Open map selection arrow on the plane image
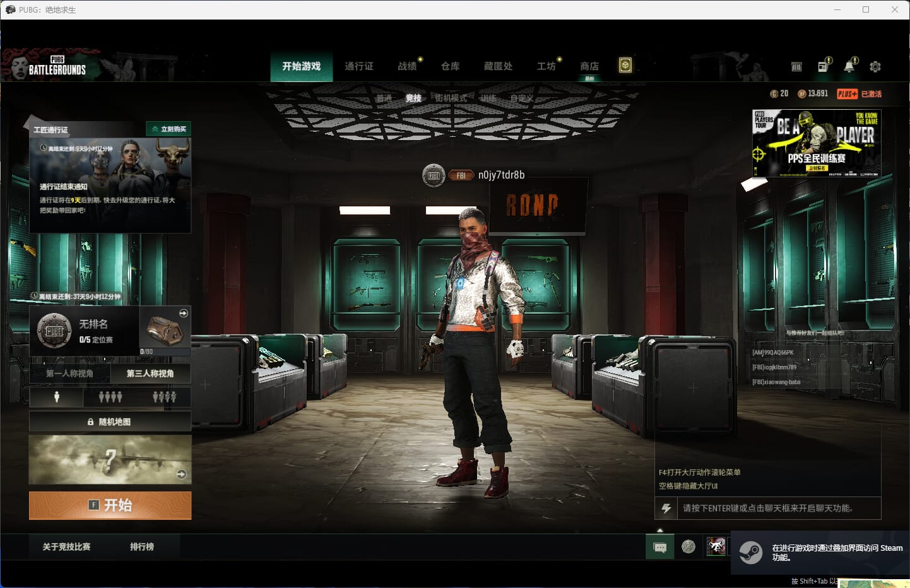 pyautogui.click(x=181, y=474)
